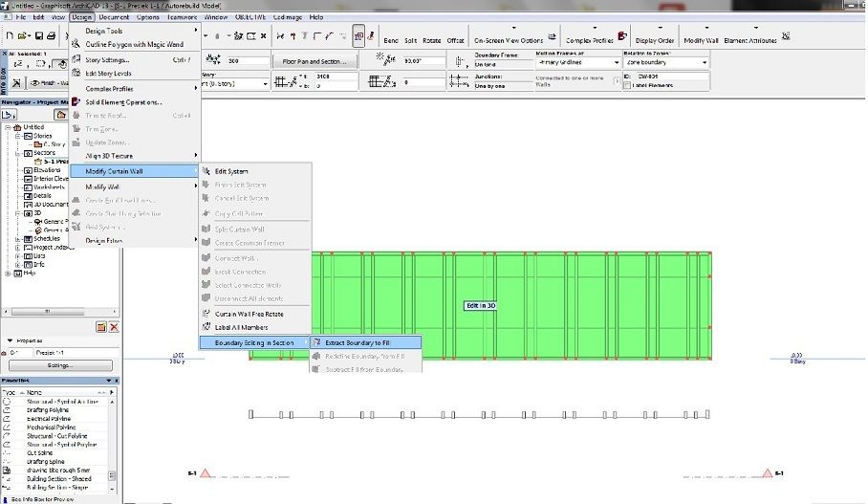This screenshot has height=504, width=868.
Task: Open the Zone boundary dropdown
Action: point(666,62)
